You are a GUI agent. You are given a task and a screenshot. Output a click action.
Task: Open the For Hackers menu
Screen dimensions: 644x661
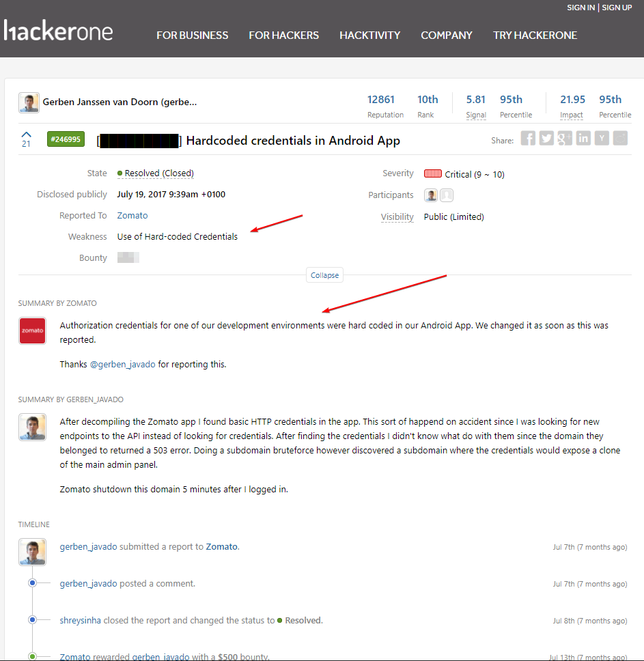(x=283, y=36)
